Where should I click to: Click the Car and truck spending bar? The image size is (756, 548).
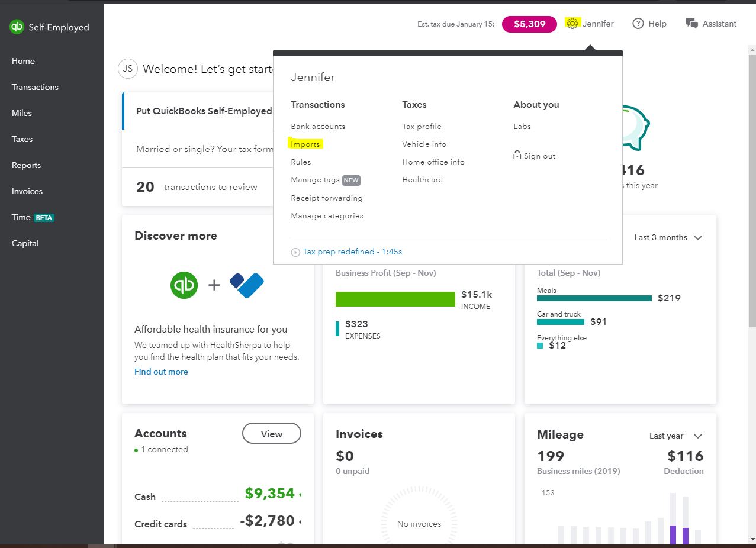point(561,322)
